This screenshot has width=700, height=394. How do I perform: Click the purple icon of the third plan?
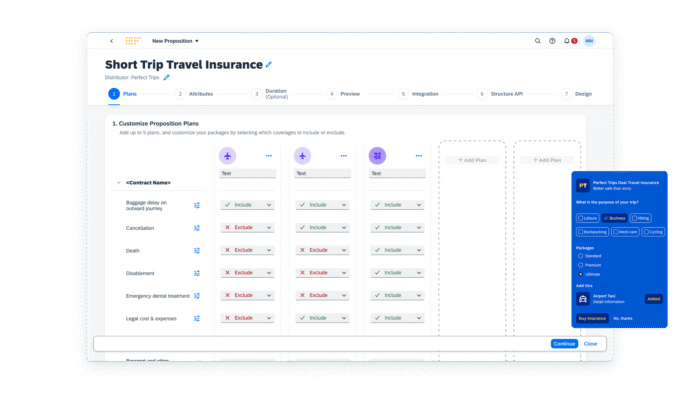point(377,156)
